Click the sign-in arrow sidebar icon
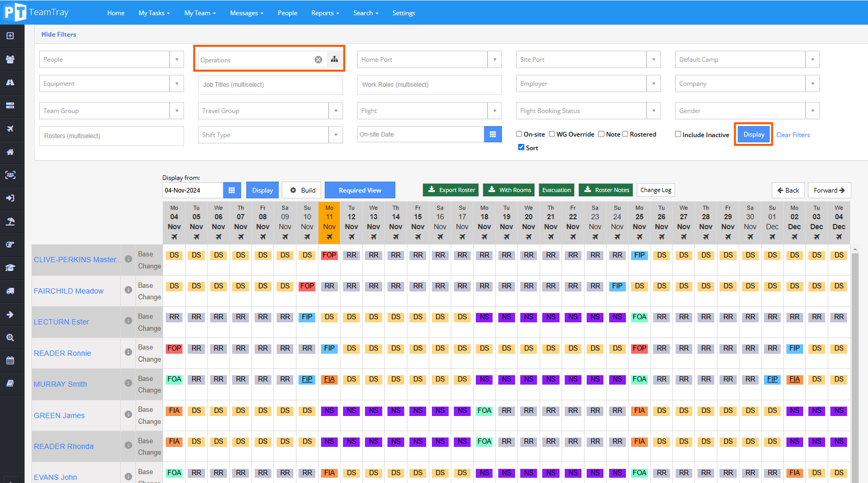 point(10,198)
